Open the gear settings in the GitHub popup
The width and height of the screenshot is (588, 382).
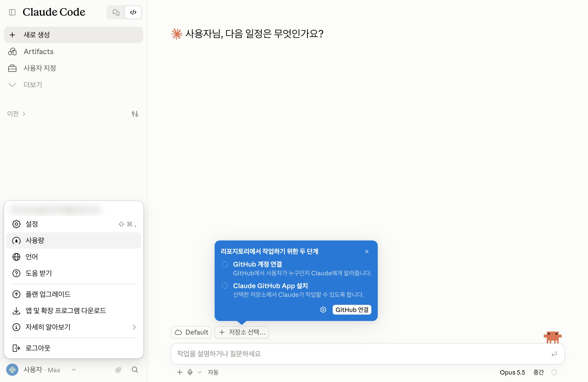[323, 310]
